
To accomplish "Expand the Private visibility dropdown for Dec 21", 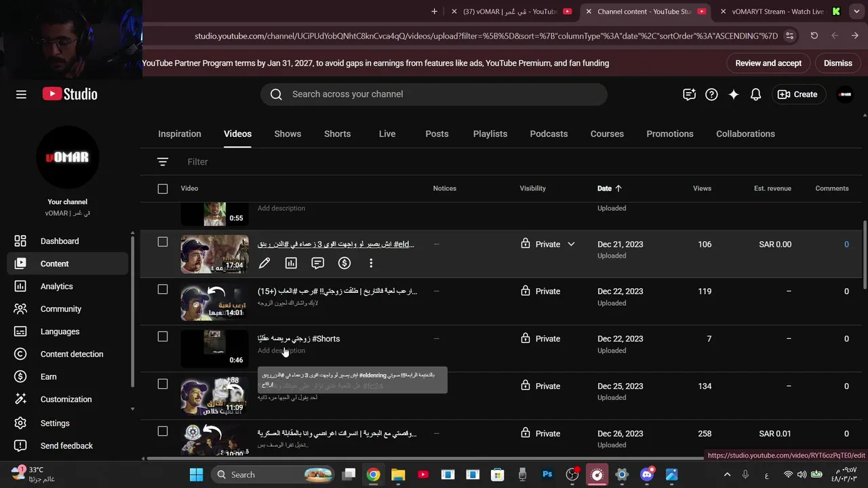I will (571, 244).
